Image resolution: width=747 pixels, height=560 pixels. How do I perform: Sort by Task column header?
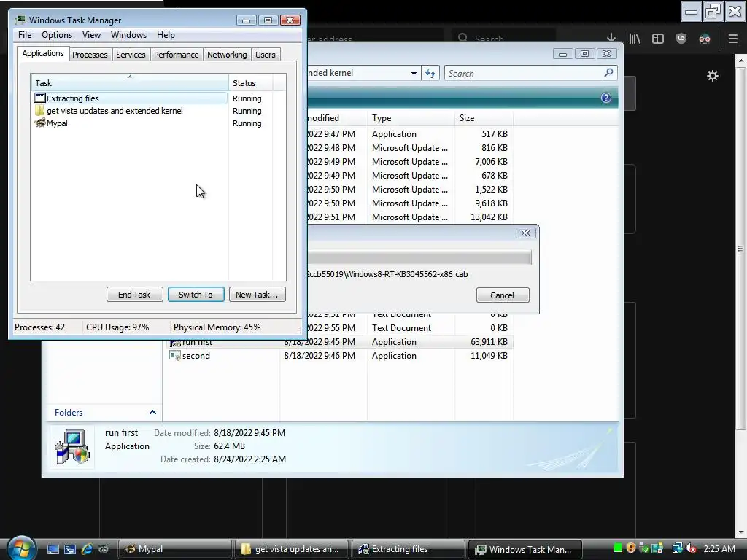click(130, 83)
